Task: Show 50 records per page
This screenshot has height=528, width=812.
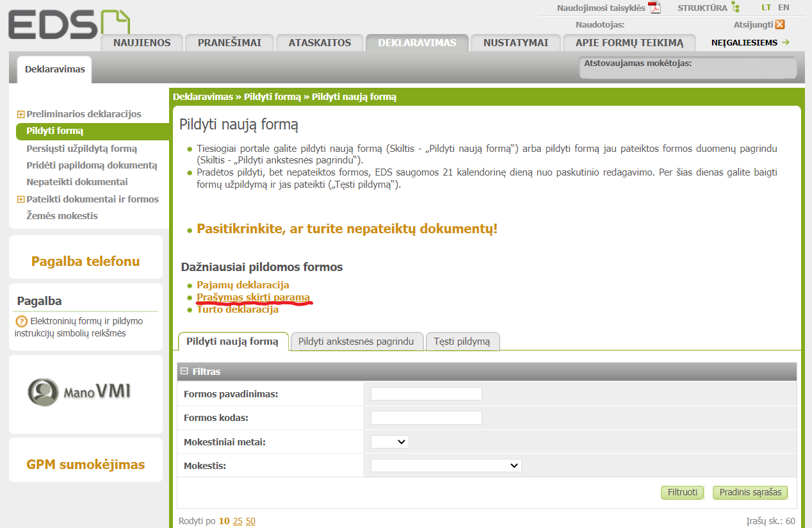Action: tap(250, 521)
